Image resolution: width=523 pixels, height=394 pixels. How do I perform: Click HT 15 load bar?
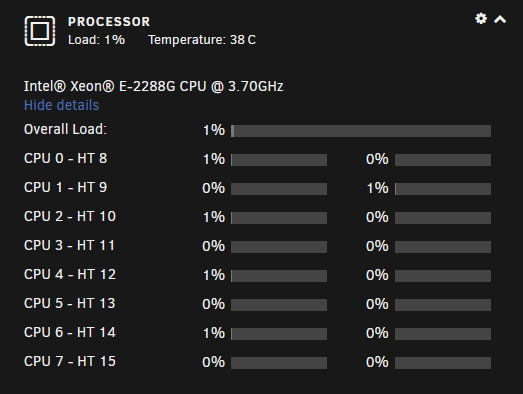point(443,363)
